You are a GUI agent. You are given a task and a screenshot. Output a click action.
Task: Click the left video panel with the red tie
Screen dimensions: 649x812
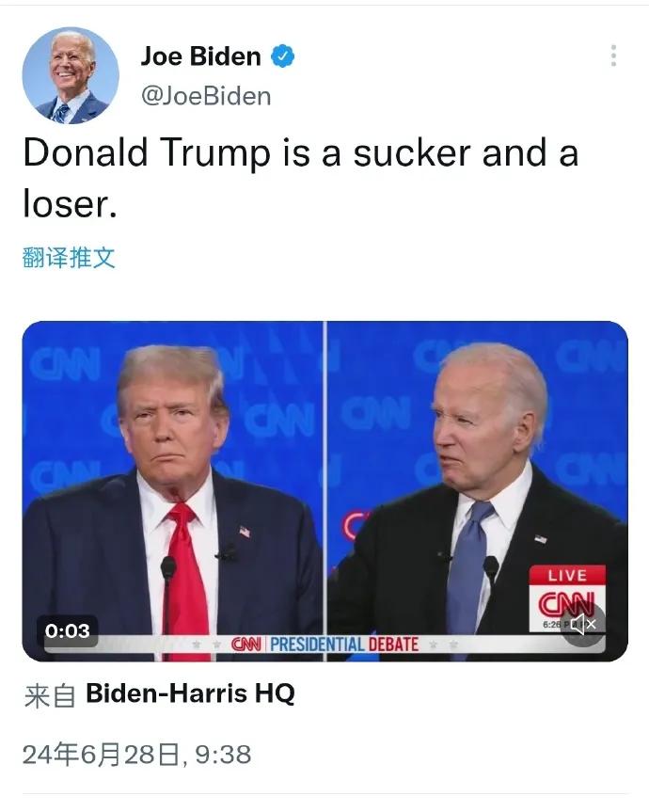(173, 491)
